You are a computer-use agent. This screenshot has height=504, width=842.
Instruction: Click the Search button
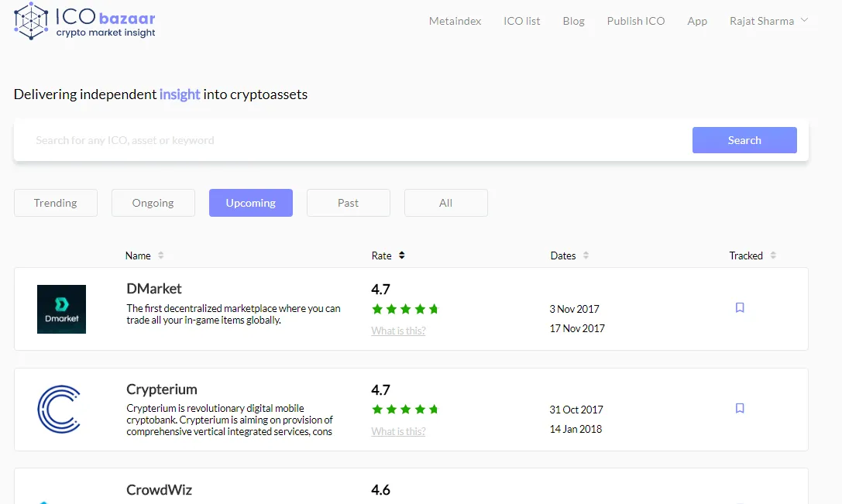pos(744,140)
